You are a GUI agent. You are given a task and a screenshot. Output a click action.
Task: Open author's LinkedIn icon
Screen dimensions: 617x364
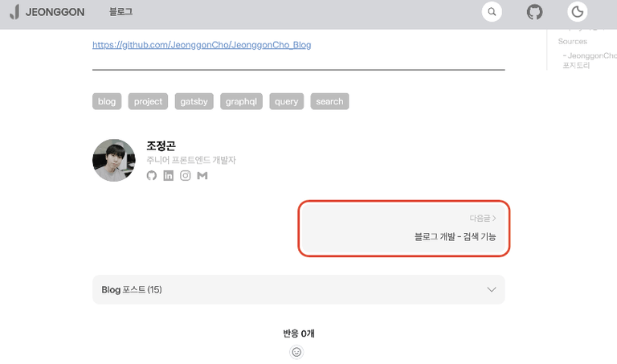[169, 175]
